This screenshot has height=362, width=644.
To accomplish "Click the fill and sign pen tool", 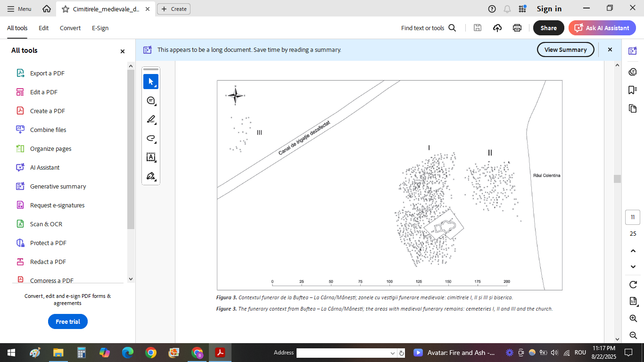I will tap(151, 176).
